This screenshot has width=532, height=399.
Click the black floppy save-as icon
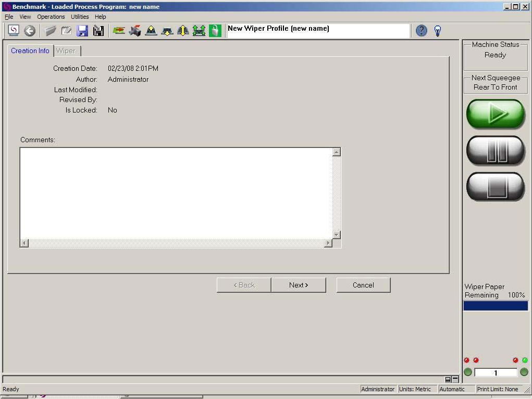pos(98,31)
